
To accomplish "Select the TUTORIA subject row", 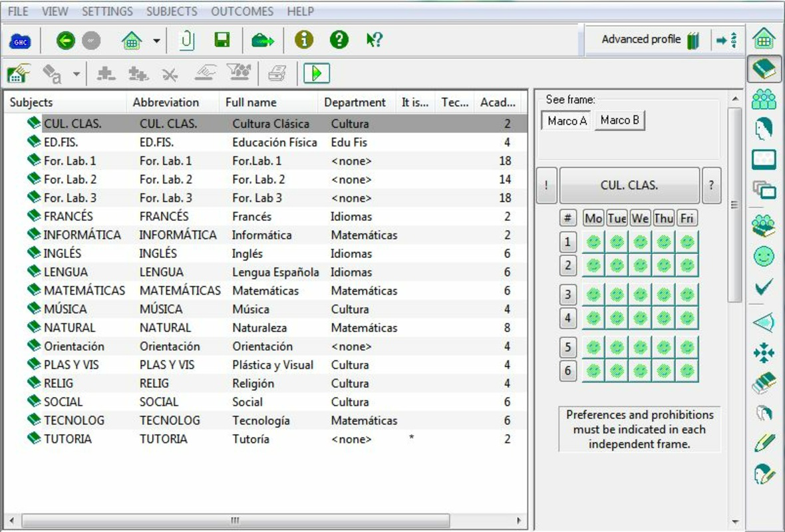I will tap(265, 439).
